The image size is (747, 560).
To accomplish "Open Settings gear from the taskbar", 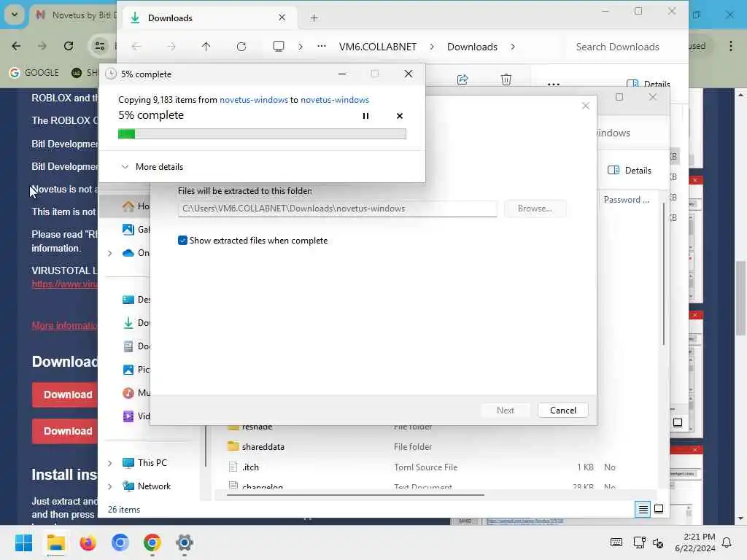I will click(x=185, y=542).
